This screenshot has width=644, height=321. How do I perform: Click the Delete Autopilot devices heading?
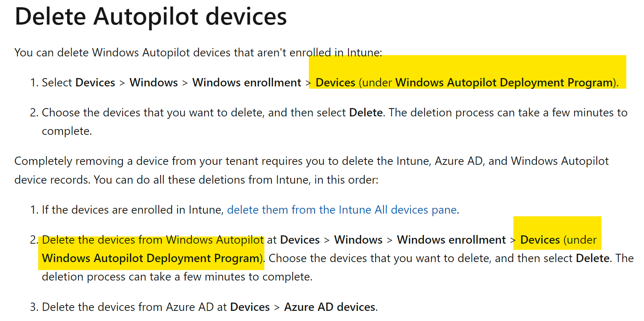tap(151, 17)
